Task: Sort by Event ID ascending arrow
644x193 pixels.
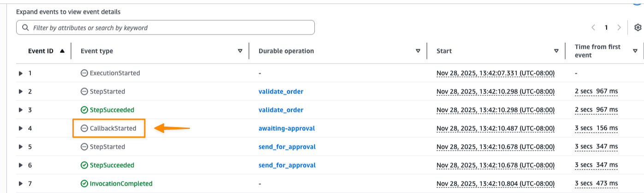Action: (x=62, y=51)
